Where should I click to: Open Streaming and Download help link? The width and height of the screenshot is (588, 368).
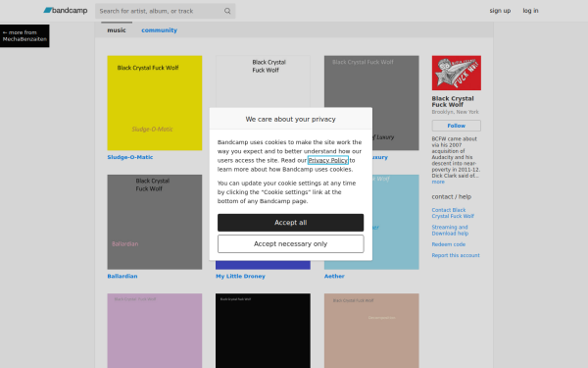click(x=450, y=231)
